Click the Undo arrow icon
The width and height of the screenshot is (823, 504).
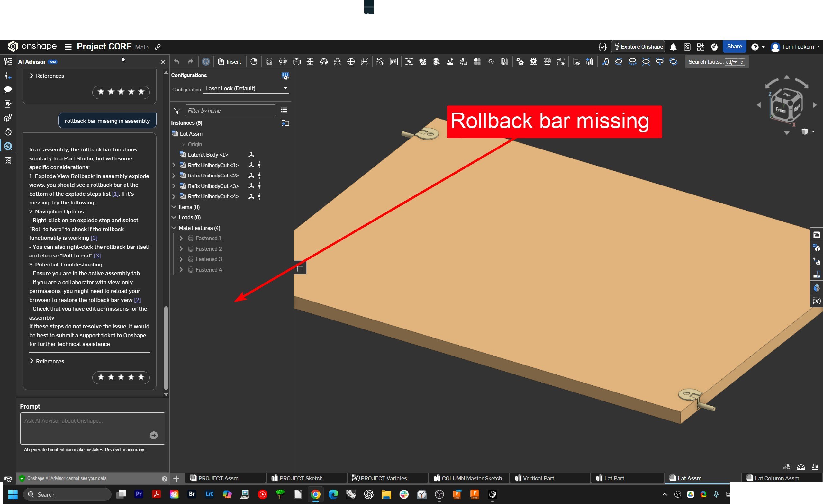(177, 61)
